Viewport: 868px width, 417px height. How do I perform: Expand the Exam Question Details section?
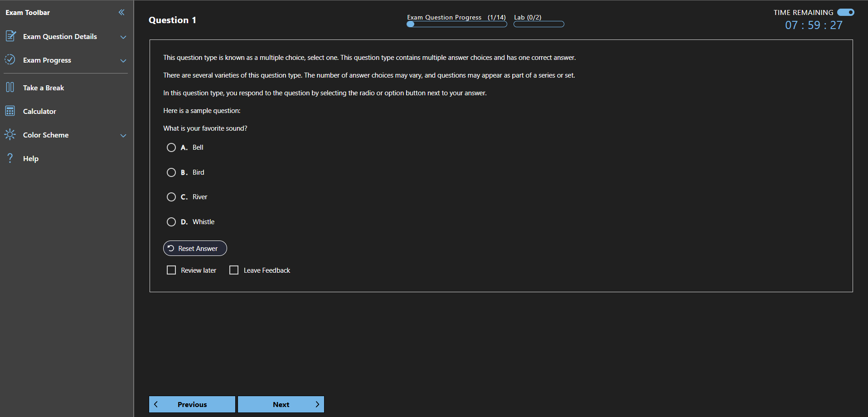(x=123, y=37)
